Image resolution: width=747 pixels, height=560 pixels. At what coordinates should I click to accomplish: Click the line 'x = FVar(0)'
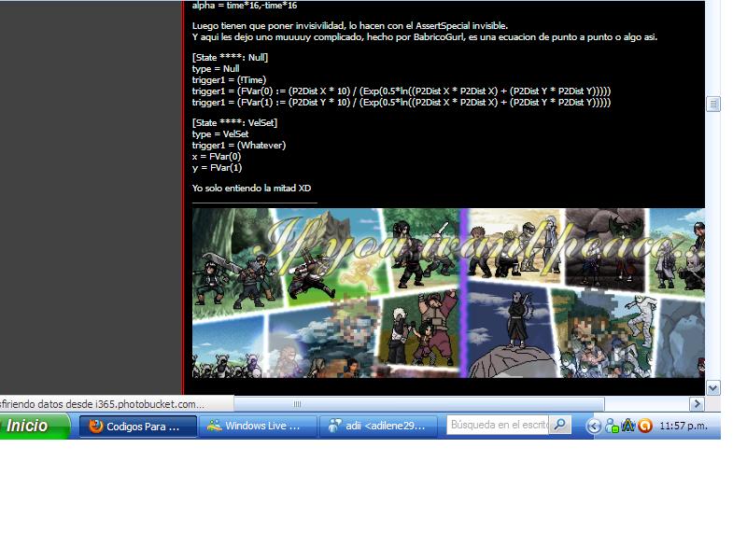pyautogui.click(x=217, y=157)
